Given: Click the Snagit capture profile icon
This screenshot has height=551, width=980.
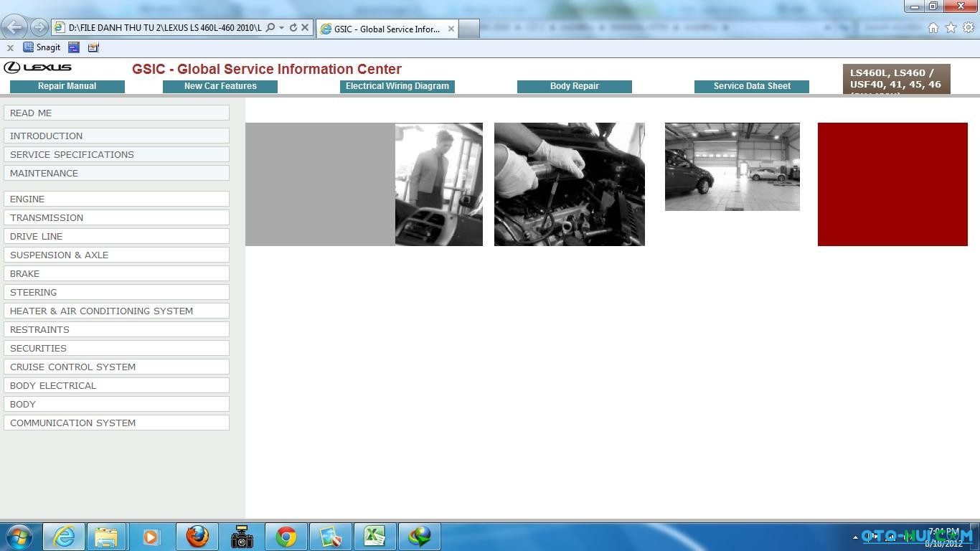Looking at the screenshot, I should coord(93,47).
